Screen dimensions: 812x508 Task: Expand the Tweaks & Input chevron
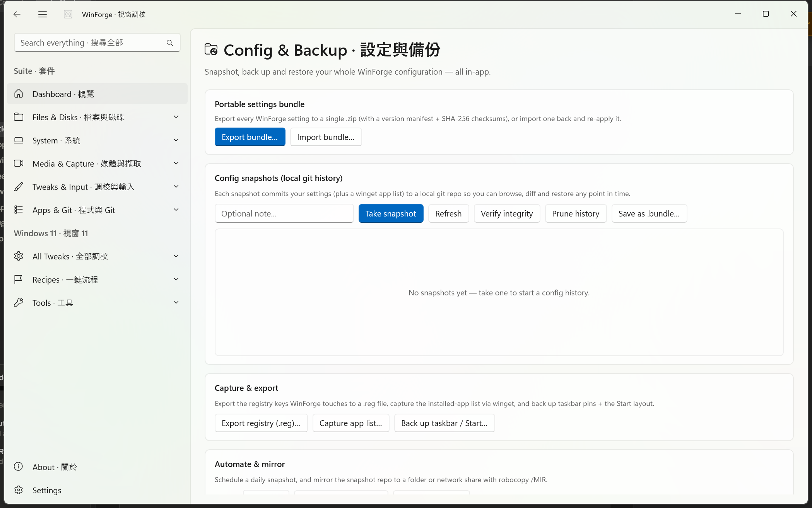(x=176, y=186)
